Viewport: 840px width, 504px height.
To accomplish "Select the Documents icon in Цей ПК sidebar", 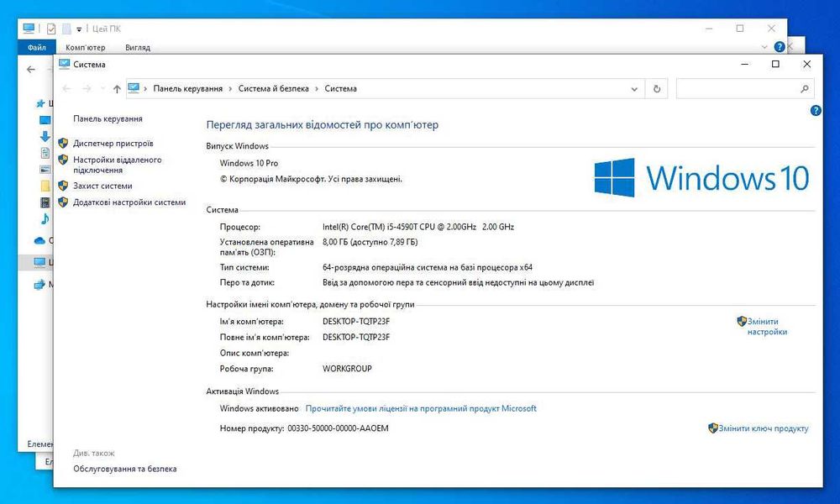I will click(45, 153).
